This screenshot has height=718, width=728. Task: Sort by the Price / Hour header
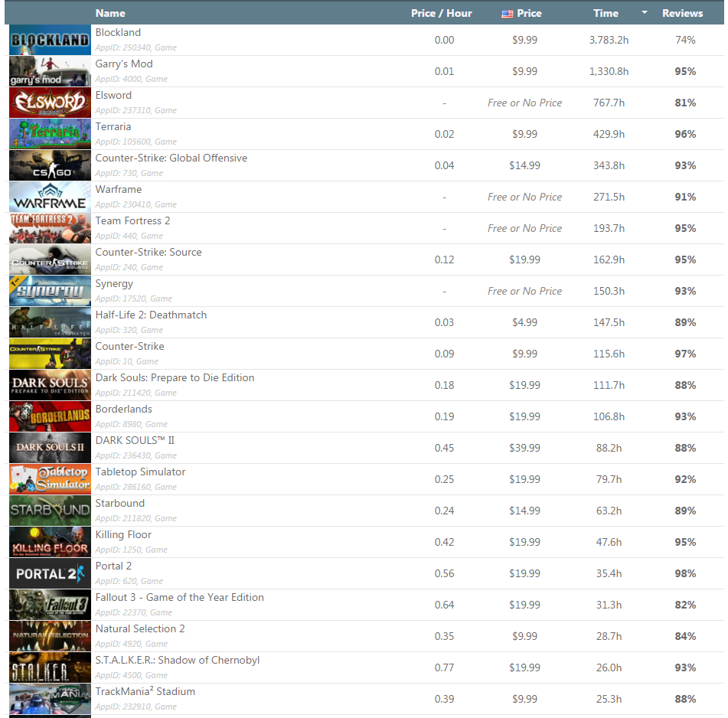[x=441, y=13]
